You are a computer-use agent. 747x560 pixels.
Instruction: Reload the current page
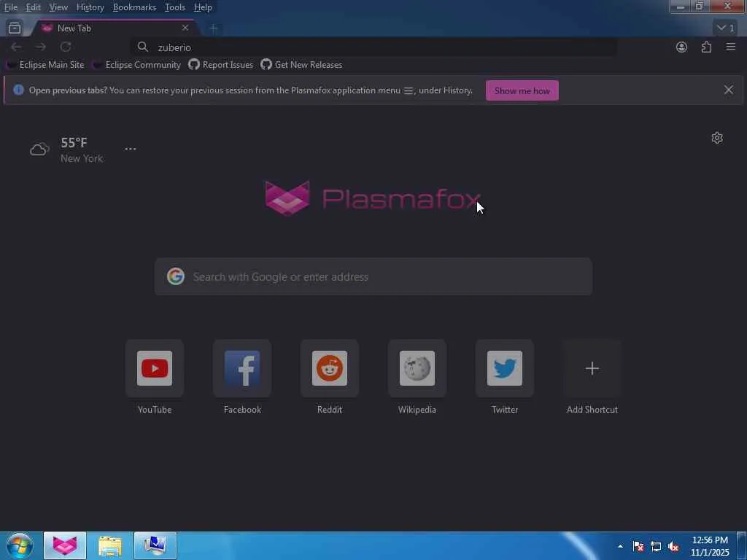click(x=66, y=47)
